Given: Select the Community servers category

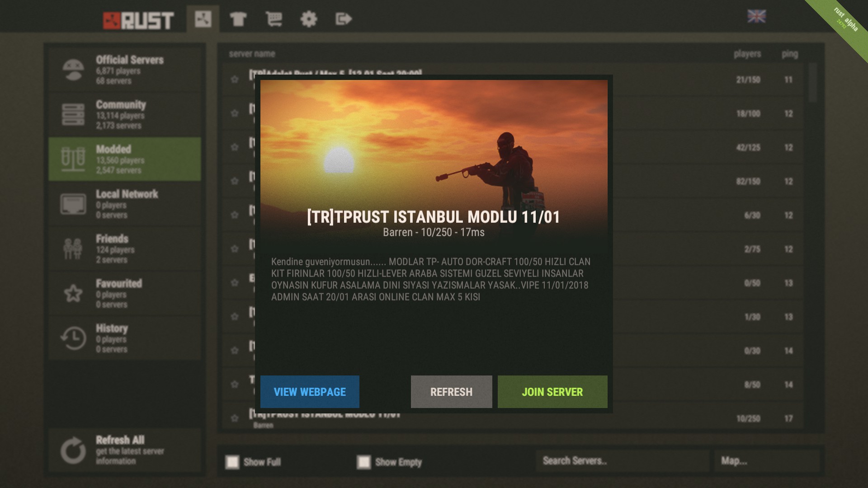Looking at the screenshot, I should pyautogui.click(x=125, y=115).
